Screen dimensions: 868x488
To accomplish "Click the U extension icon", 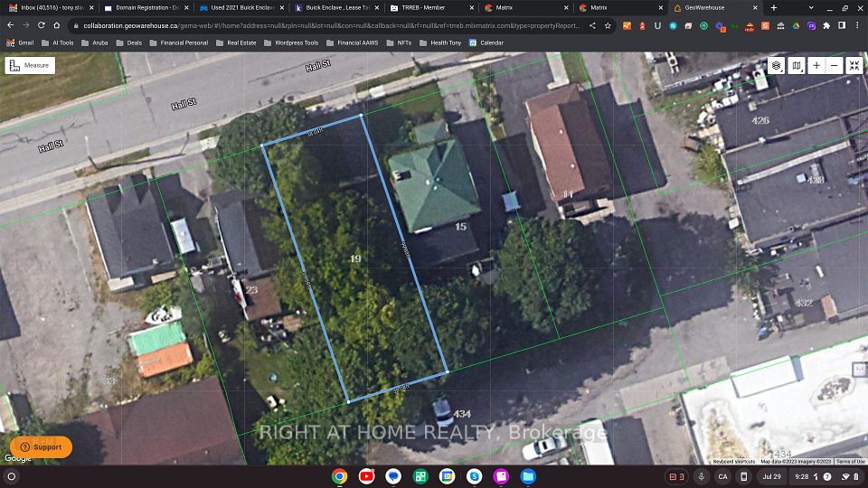I will coord(657,26).
